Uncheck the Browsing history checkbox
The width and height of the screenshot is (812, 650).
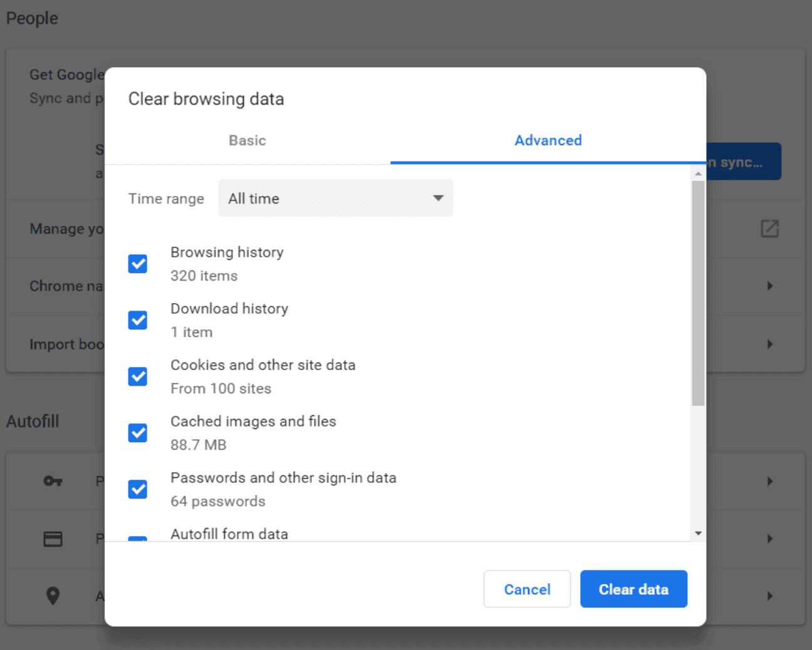click(x=138, y=264)
